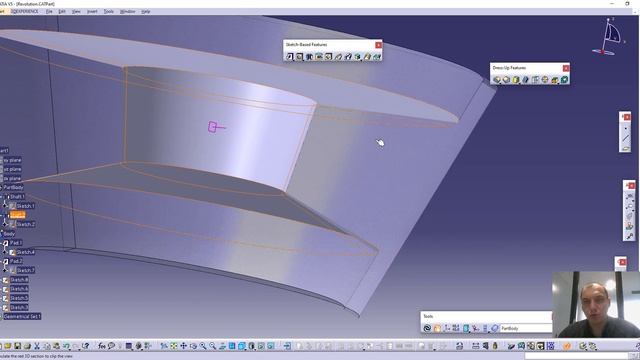Select Sketch.7 in the specification tree
Viewport: 640px width, 360px height.
click(25, 270)
